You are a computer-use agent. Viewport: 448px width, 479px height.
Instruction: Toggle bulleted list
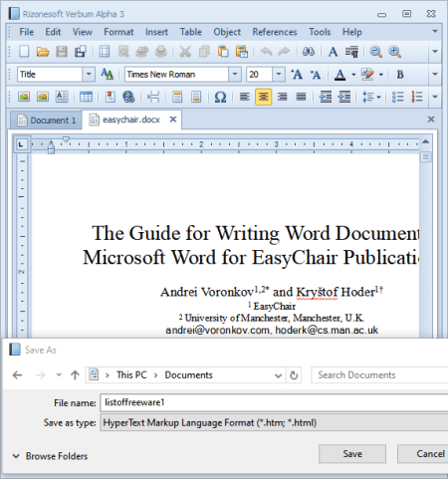[x=397, y=97]
